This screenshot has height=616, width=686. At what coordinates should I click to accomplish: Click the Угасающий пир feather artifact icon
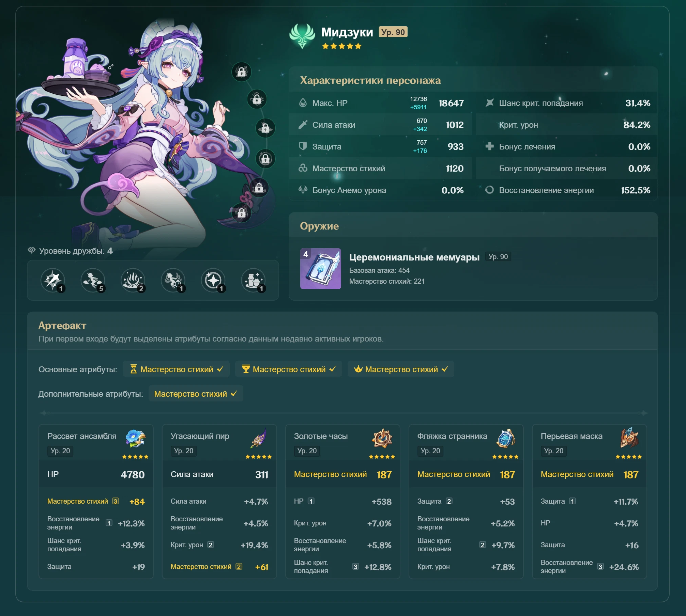pos(259,438)
